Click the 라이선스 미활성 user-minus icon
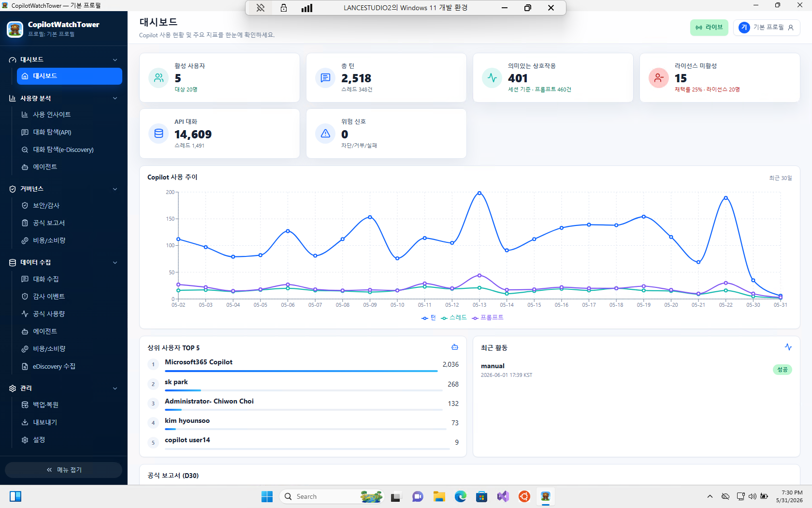812x508 pixels. click(x=659, y=77)
